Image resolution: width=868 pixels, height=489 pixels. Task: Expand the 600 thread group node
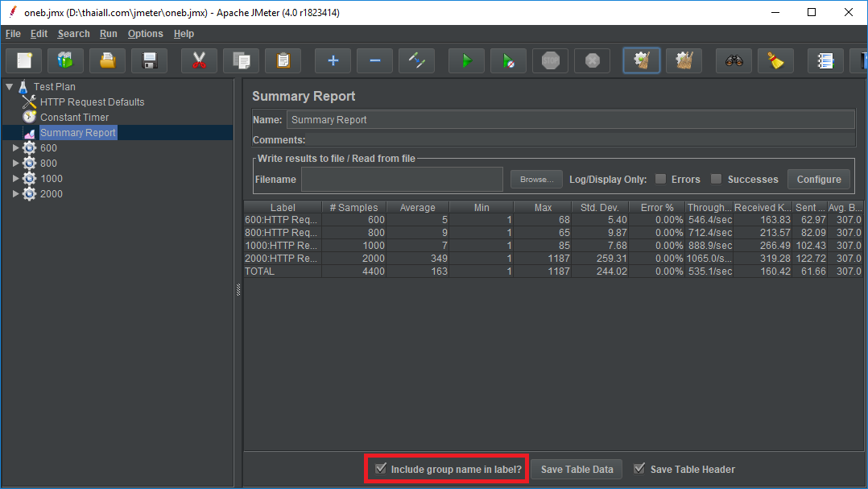15,148
